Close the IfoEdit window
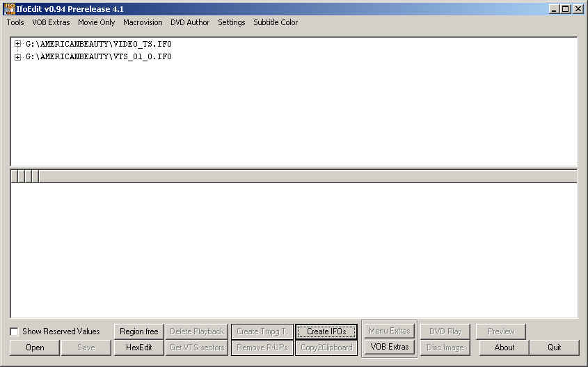Image resolution: width=588 pixels, height=367 pixels. tap(578, 9)
